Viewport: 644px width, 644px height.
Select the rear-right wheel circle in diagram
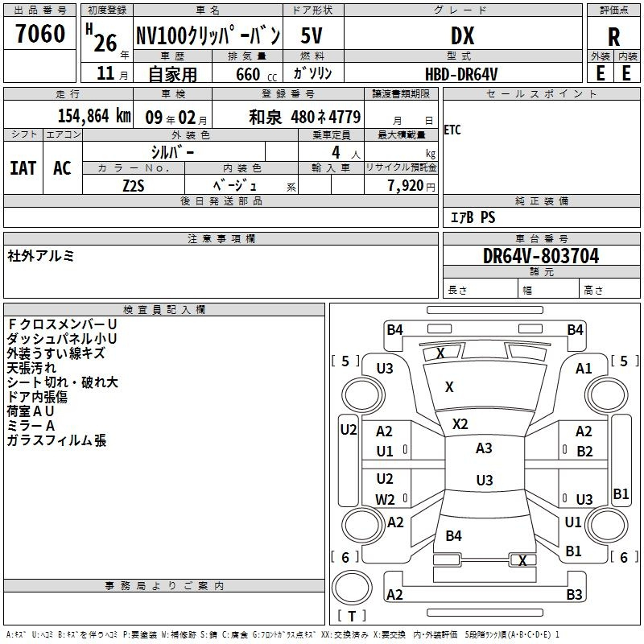607,524
